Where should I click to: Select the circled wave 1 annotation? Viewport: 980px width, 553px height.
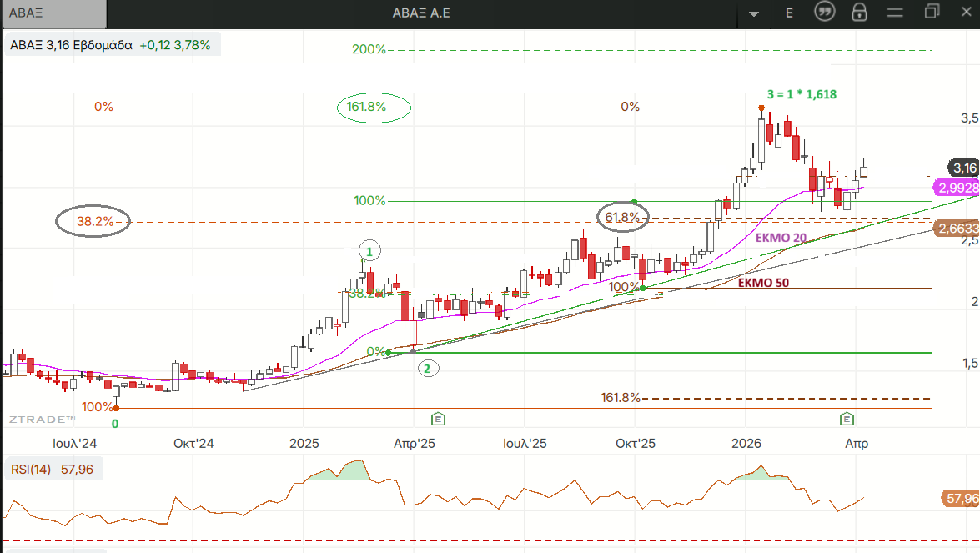(369, 250)
